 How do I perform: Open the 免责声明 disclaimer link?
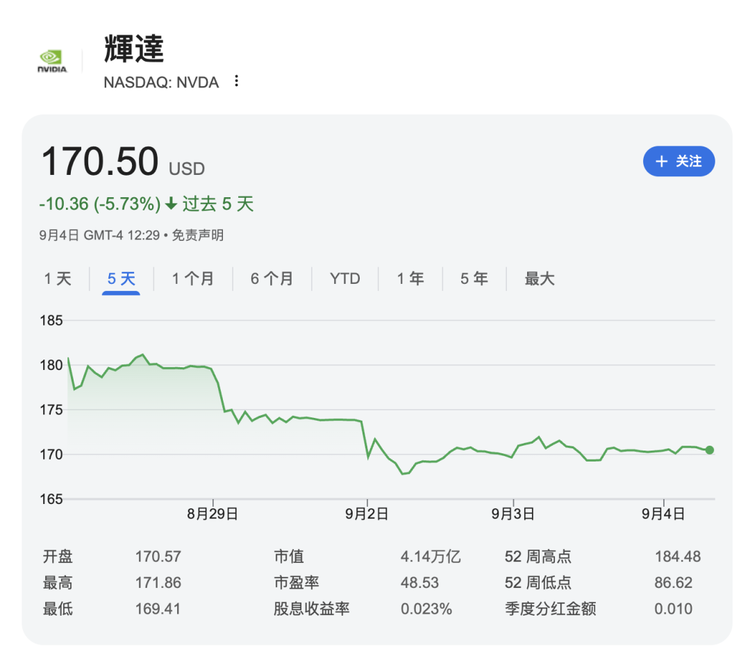click(x=198, y=235)
